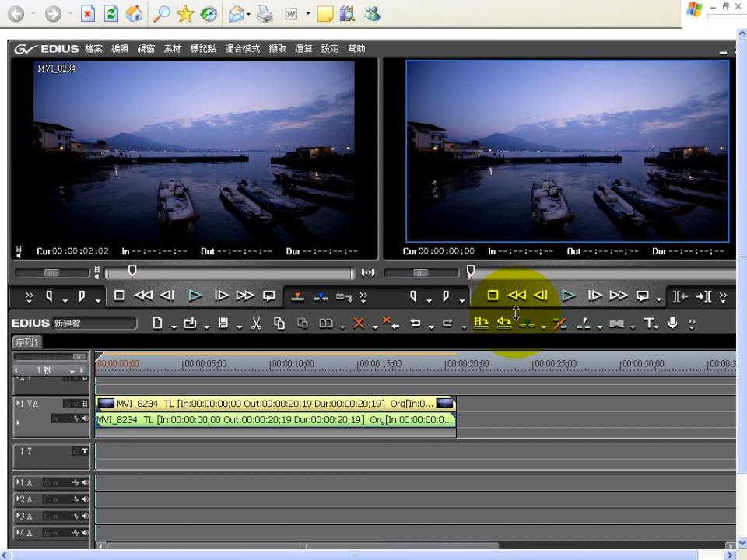Toggle the speaker icon on the 1 VA track
747x560 pixels.
point(85,418)
